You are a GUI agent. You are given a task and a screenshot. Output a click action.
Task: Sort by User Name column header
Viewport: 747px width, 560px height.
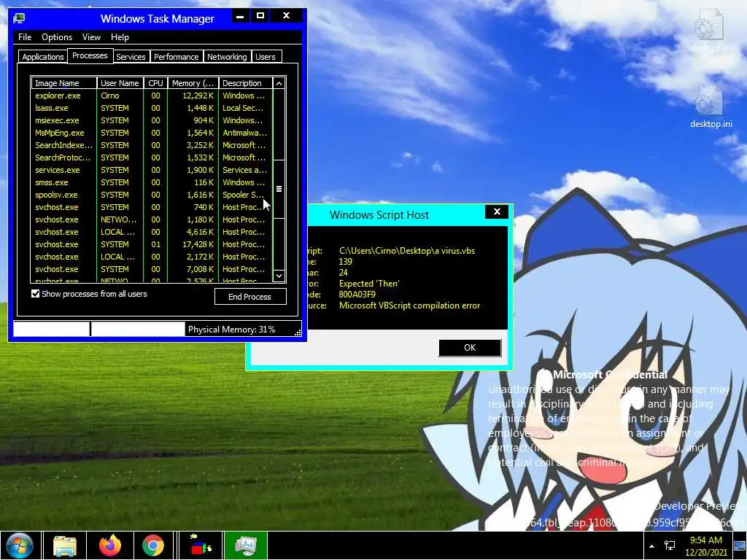coord(120,83)
